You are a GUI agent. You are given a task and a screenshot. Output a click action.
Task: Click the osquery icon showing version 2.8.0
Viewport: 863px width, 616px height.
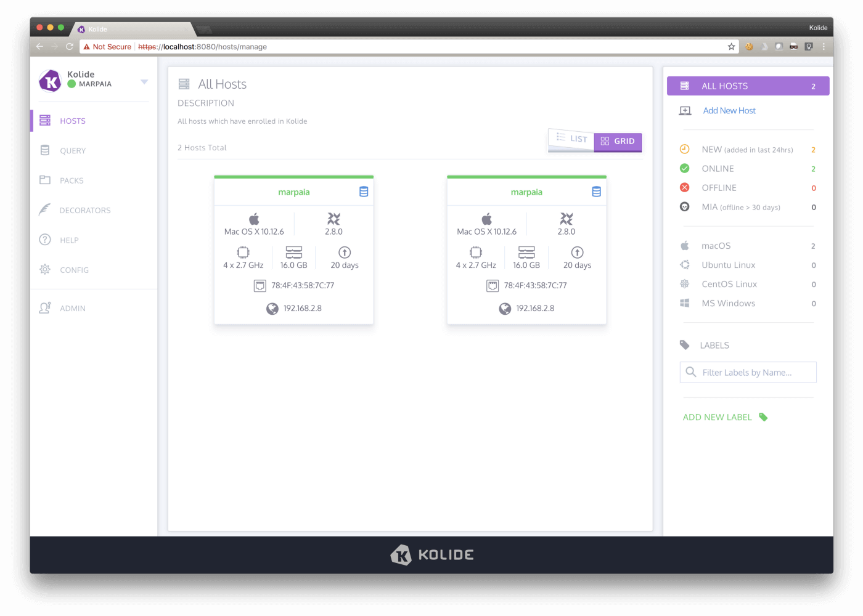point(333,219)
